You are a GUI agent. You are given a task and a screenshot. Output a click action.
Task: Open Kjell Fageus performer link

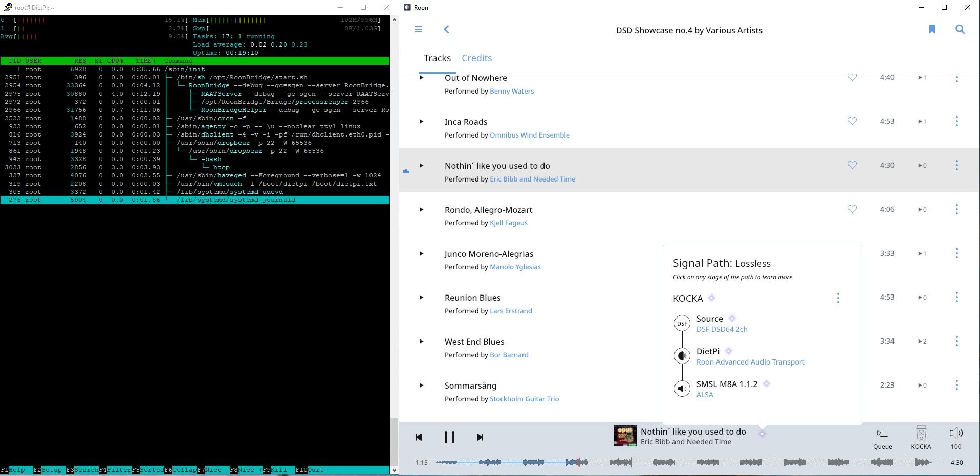509,223
